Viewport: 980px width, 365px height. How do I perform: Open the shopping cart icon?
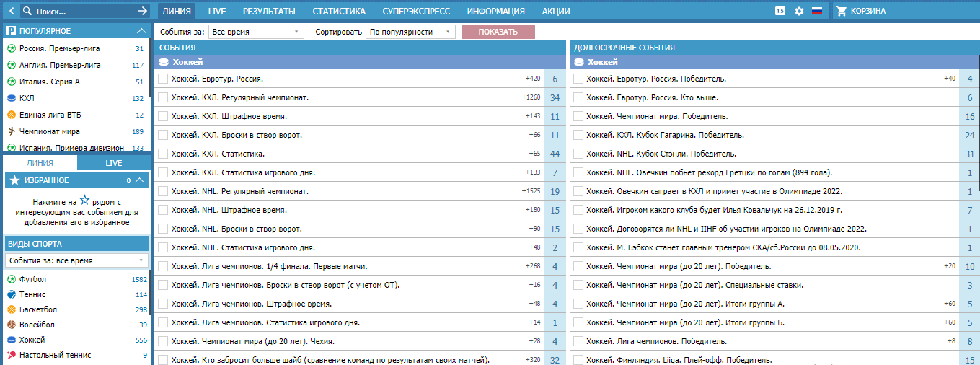[841, 11]
